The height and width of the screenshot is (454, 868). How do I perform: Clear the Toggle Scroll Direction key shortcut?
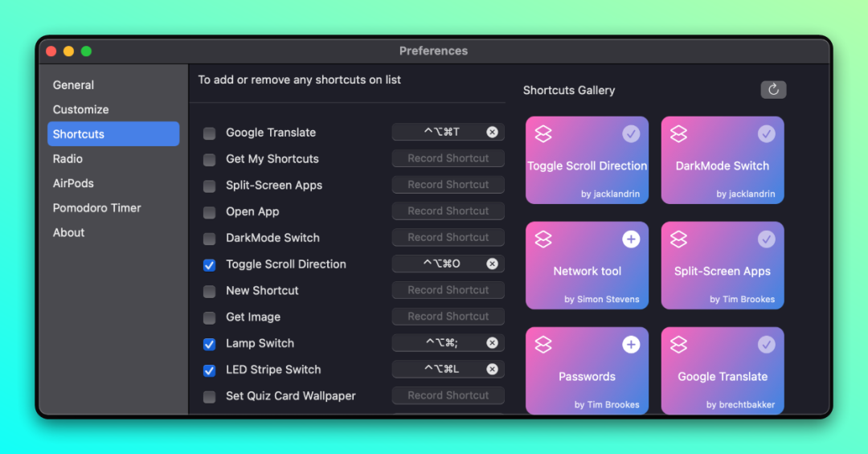point(492,264)
